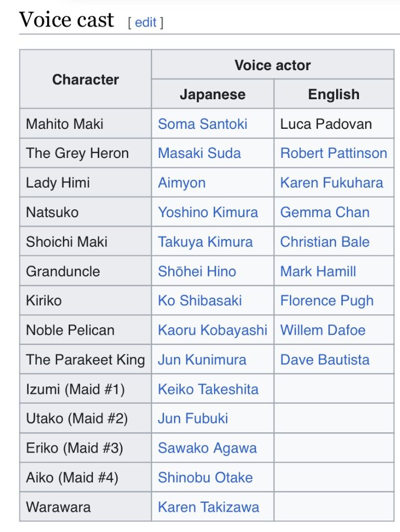Open the Keiko Takeshita link
Viewport: 400px width, 532px height.
point(208,389)
